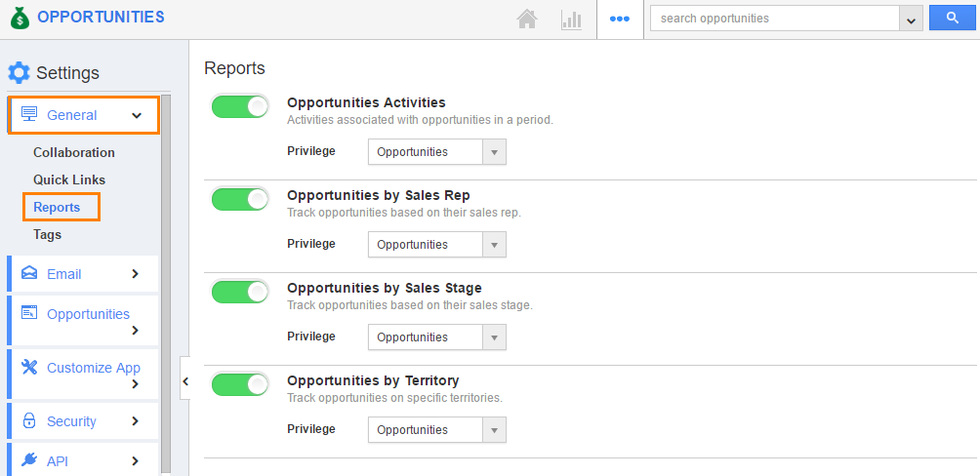The width and height of the screenshot is (980, 476).
Task: Click the blue search magnifier button
Action: (x=953, y=19)
